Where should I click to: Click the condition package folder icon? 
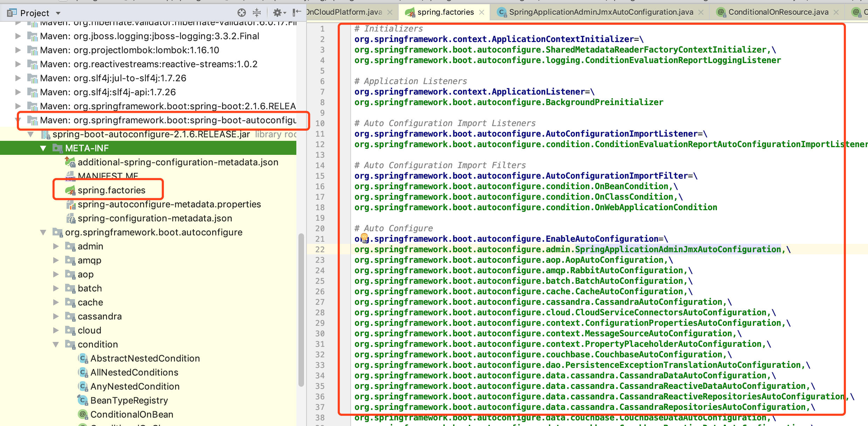point(70,344)
